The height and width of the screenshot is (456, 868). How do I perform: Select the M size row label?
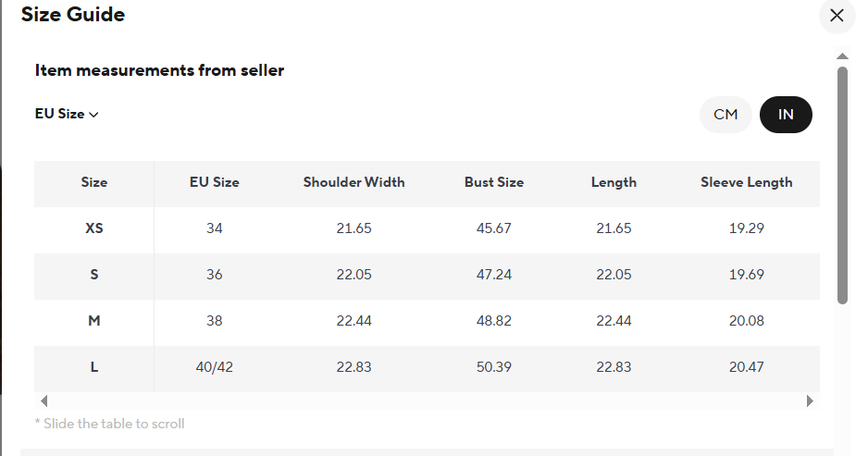pos(94,321)
